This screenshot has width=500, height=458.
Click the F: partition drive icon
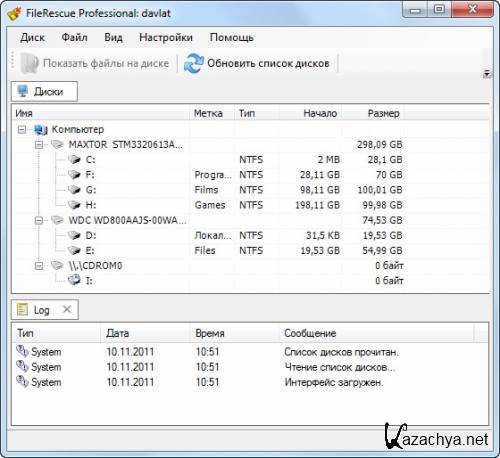pos(74,175)
